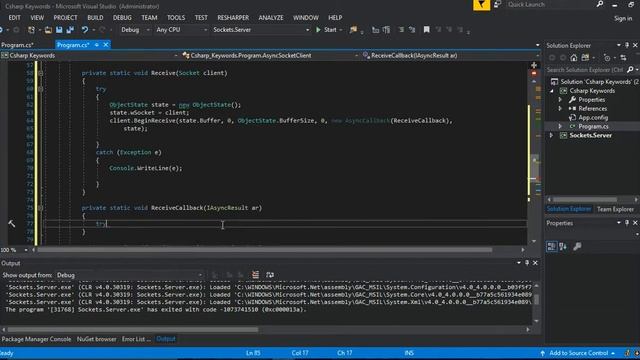Pin the Output panel
This screenshot has height=360, width=640.
pyautogui.click(x=527, y=263)
